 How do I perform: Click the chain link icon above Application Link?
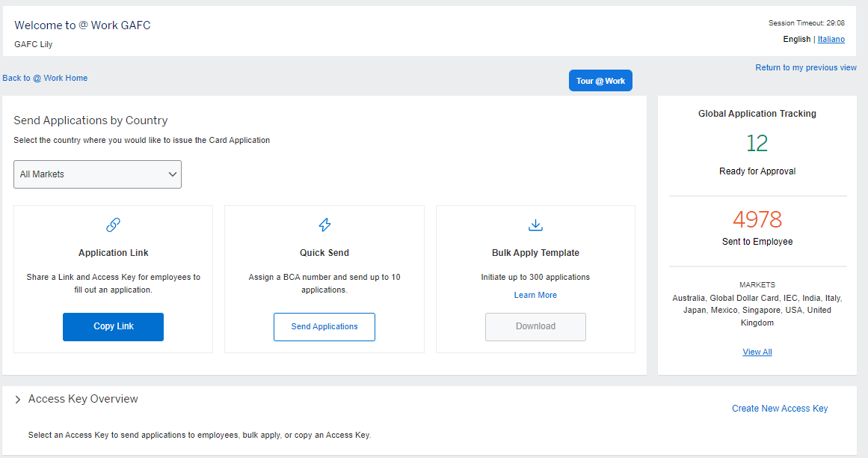(x=113, y=225)
